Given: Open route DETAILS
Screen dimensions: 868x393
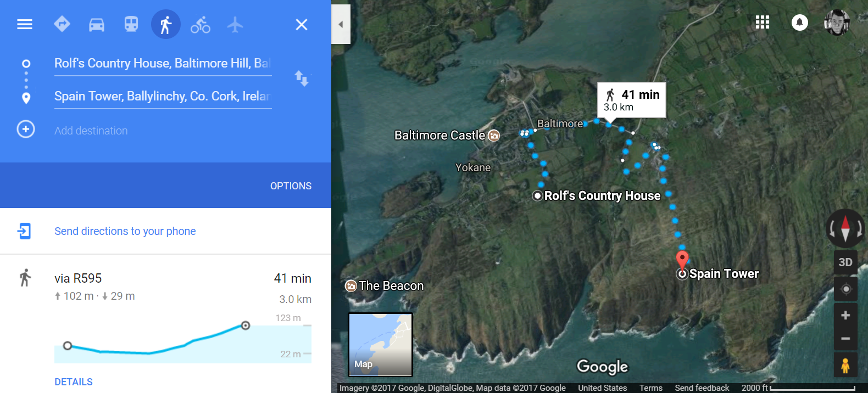Looking at the screenshot, I should pyautogui.click(x=74, y=382).
